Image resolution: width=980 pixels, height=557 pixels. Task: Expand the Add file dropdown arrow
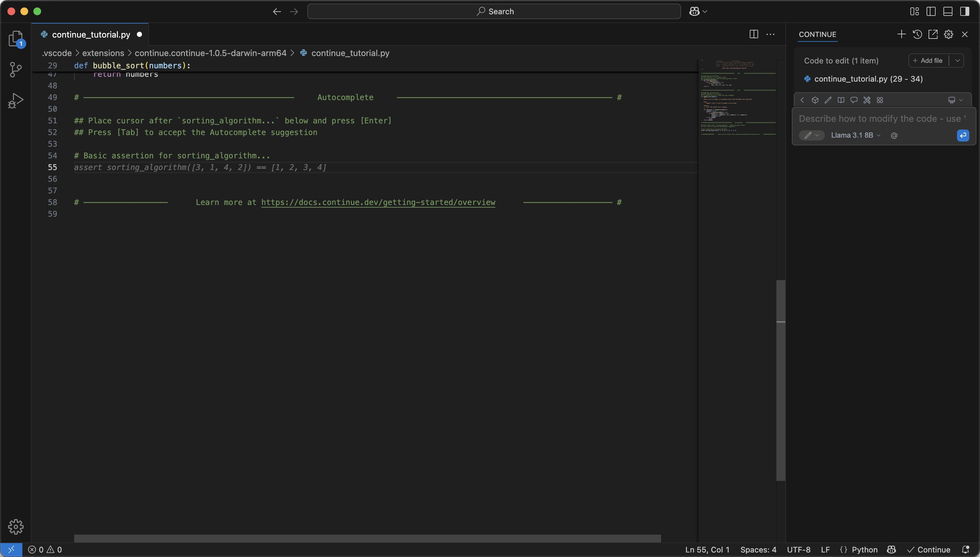pos(957,61)
